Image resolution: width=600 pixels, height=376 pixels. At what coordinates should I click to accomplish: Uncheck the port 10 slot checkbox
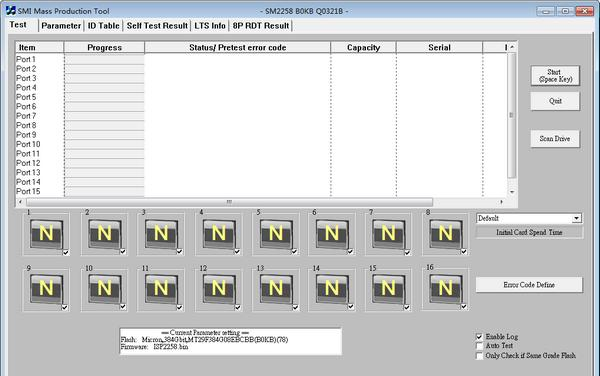coord(123,307)
